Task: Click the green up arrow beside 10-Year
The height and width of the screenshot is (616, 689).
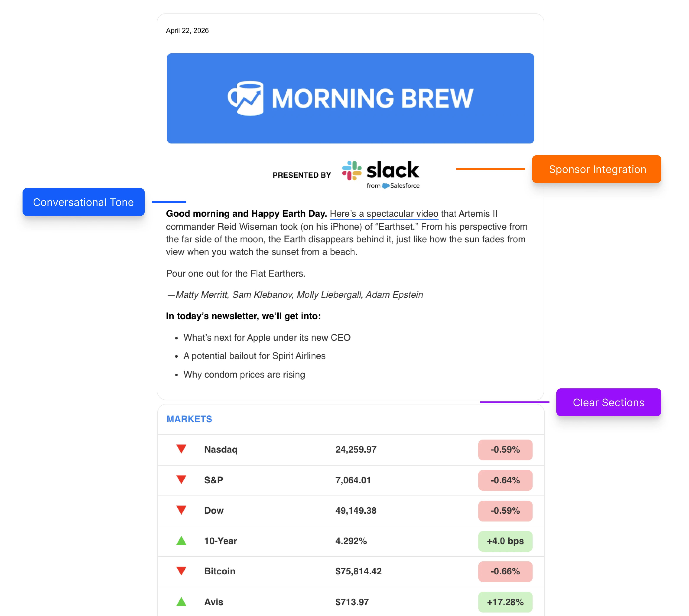Action: point(181,541)
